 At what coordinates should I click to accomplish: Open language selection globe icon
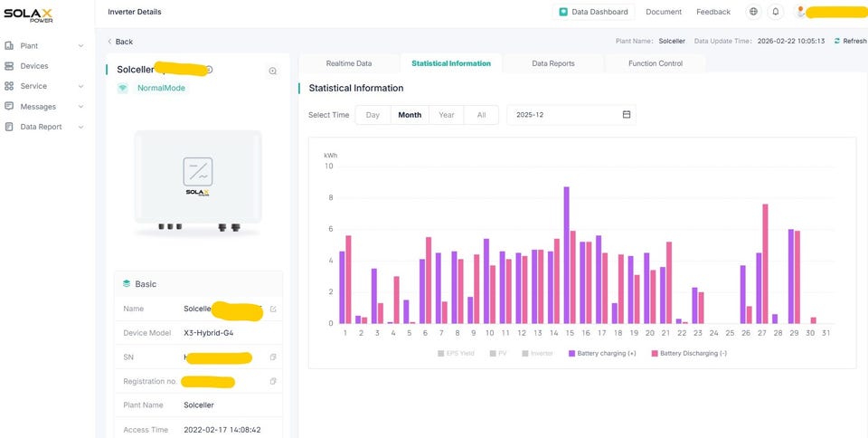click(753, 12)
